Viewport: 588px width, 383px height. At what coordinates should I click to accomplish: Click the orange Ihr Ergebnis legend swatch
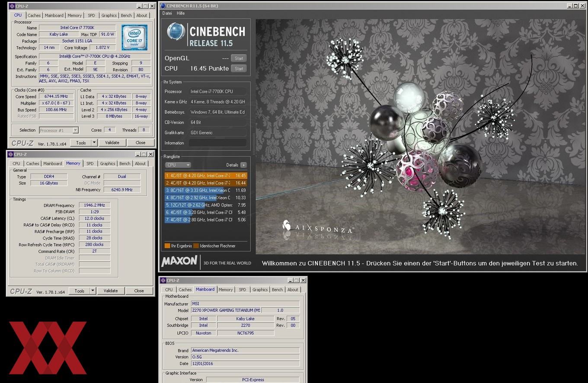point(167,246)
